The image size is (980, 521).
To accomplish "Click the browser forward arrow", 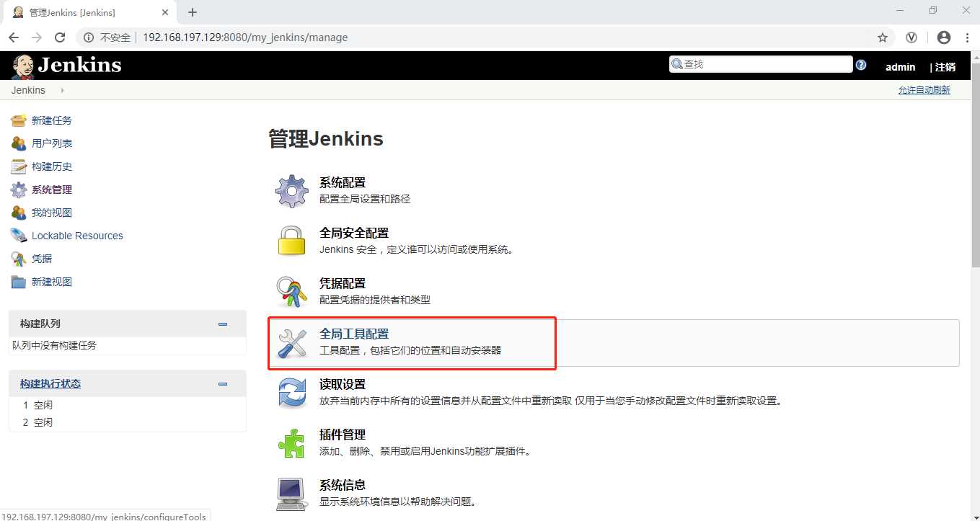I will point(37,37).
